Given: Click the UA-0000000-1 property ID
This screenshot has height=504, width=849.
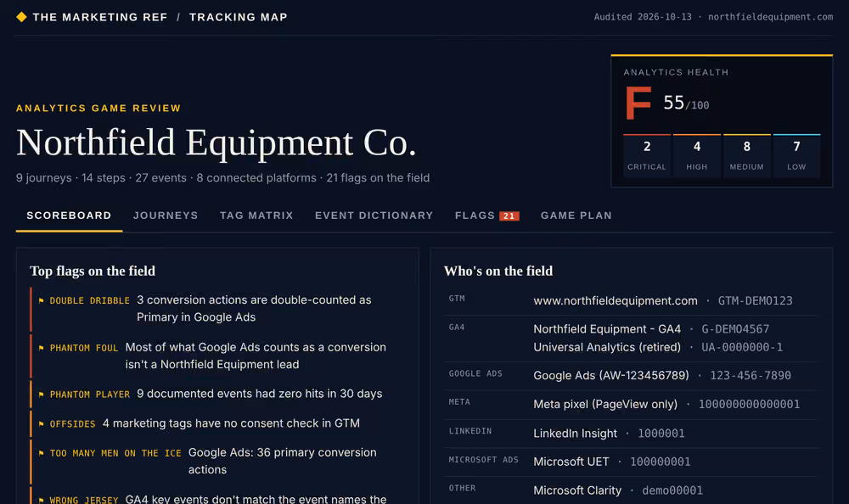Looking at the screenshot, I should pos(742,348).
